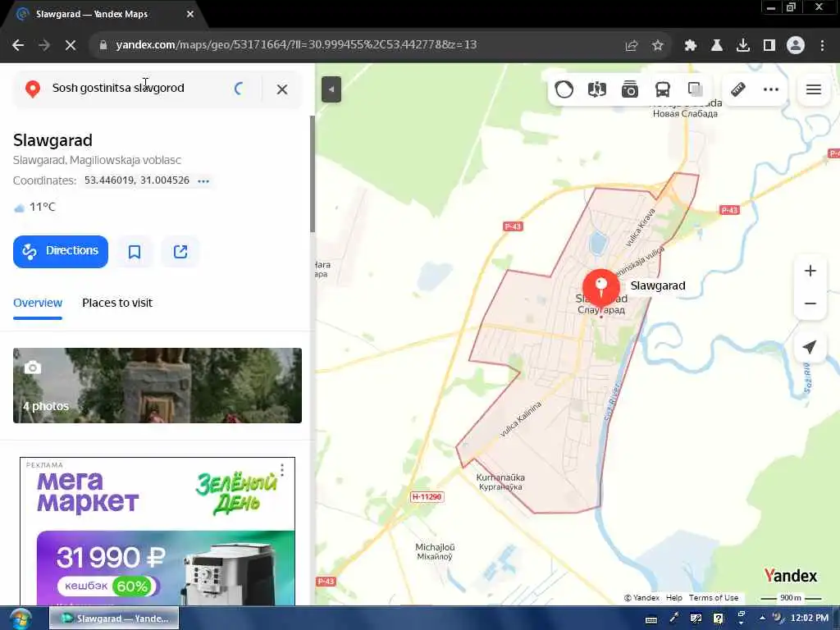Select the ruler measuring tool

coord(738,89)
